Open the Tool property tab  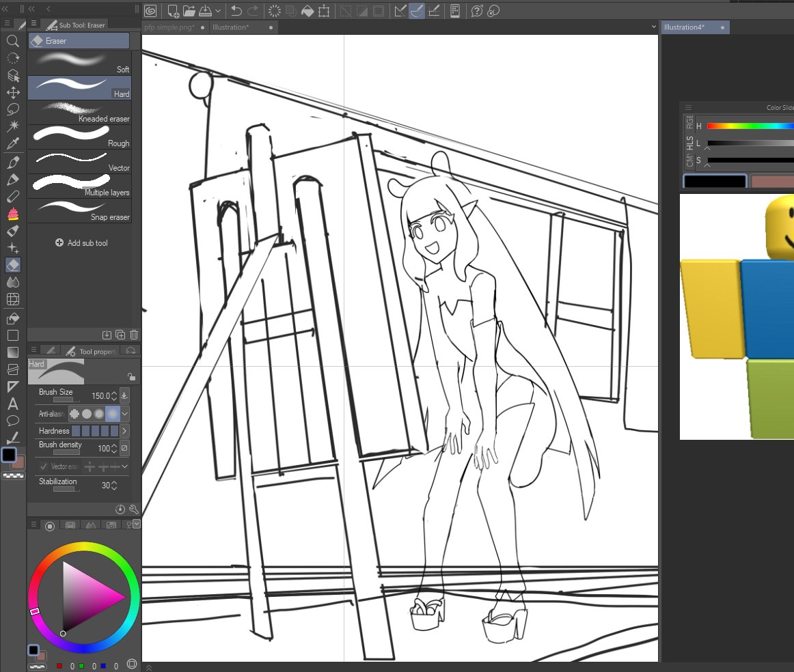click(x=91, y=351)
